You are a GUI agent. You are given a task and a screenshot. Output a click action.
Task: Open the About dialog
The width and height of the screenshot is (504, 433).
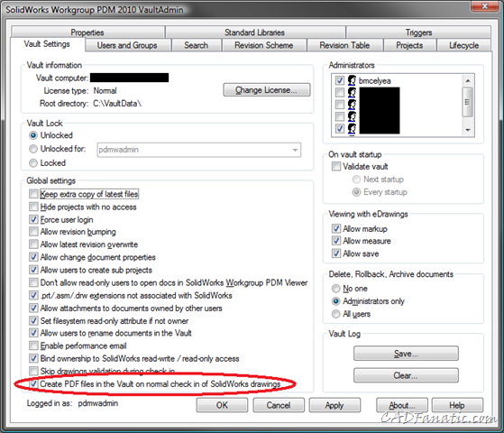coord(402,405)
